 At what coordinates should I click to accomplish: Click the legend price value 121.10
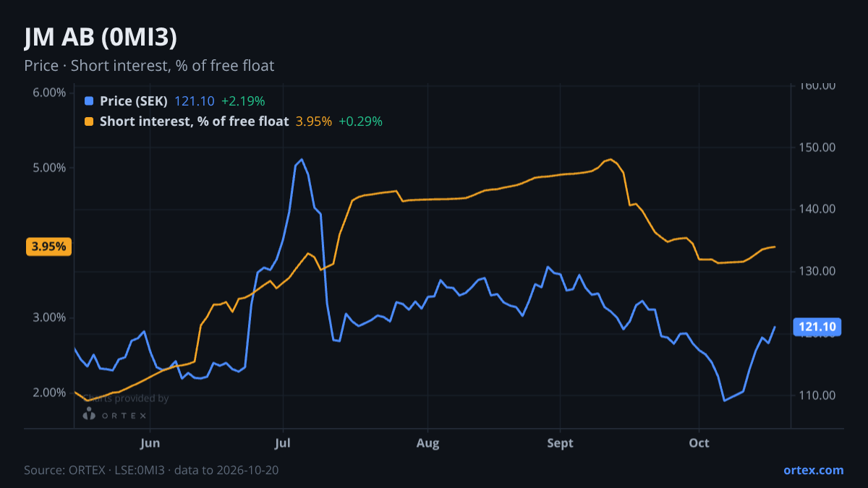(195, 101)
